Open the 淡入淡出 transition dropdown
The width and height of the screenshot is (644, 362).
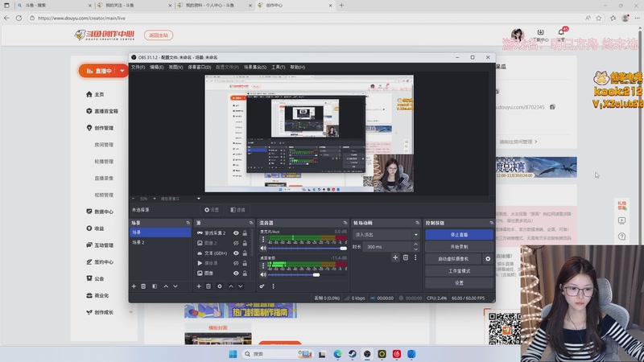point(386,235)
